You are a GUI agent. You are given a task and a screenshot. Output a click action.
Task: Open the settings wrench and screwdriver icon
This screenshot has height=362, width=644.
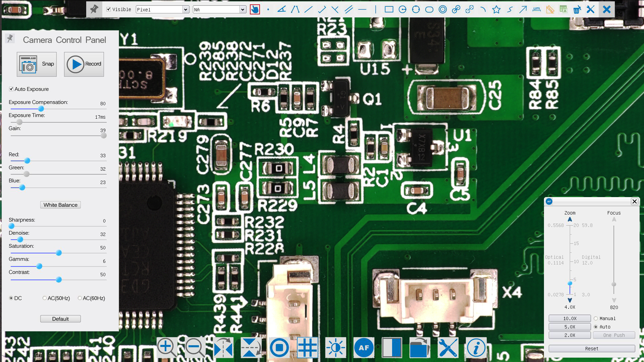[448, 348]
